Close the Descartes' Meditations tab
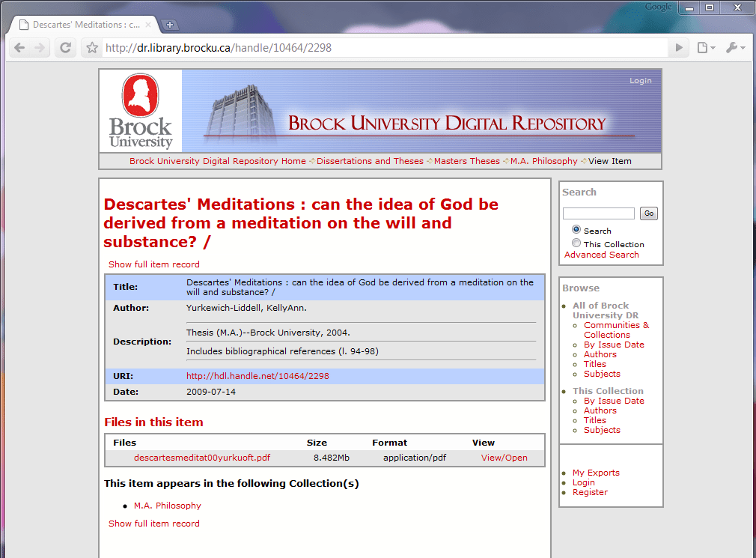 [x=148, y=25]
